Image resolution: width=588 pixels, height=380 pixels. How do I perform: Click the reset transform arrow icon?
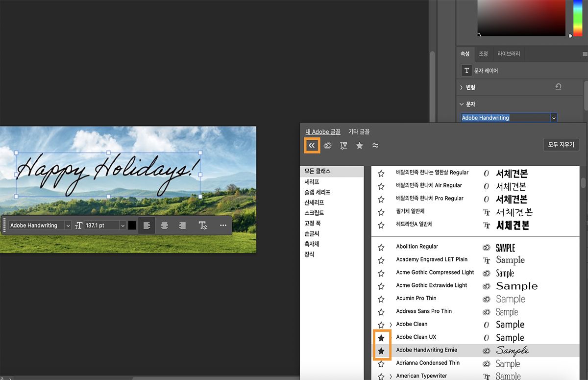558,87
